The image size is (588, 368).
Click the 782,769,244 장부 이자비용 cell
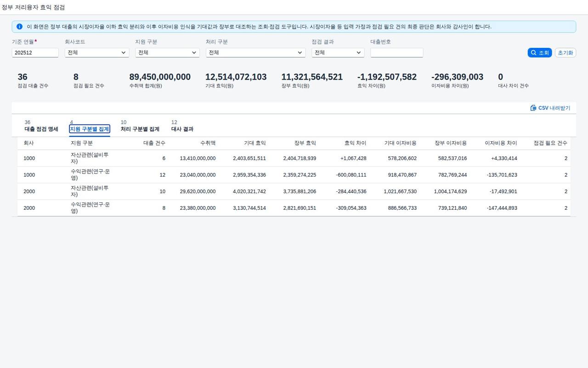point(452,175)
